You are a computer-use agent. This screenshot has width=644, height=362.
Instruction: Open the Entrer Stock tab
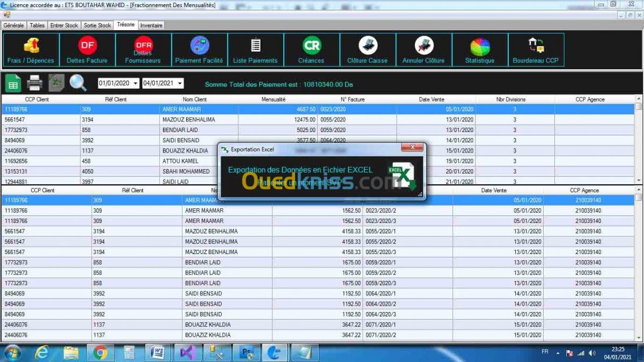pyautogui.click(x=64, y=25)
